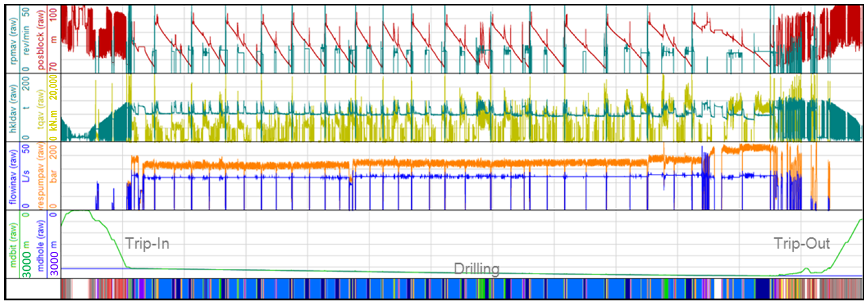Click the Trip-Out annotation text
Screen dimensions: 868x306
(802, 243)
